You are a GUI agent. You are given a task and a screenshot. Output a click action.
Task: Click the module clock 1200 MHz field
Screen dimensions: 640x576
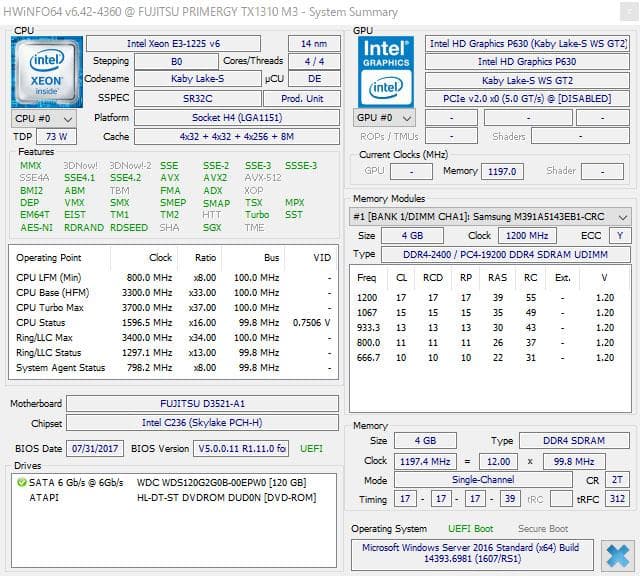[527, 236]
